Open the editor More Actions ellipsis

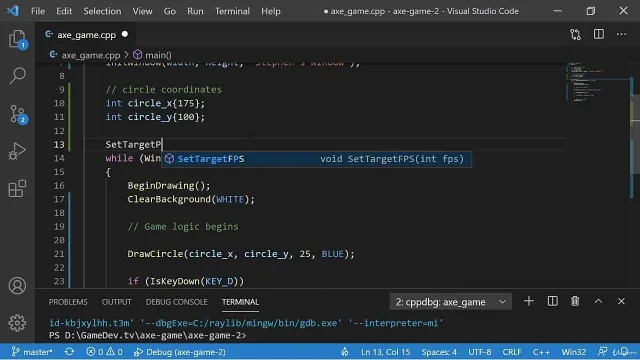(621, 34)
